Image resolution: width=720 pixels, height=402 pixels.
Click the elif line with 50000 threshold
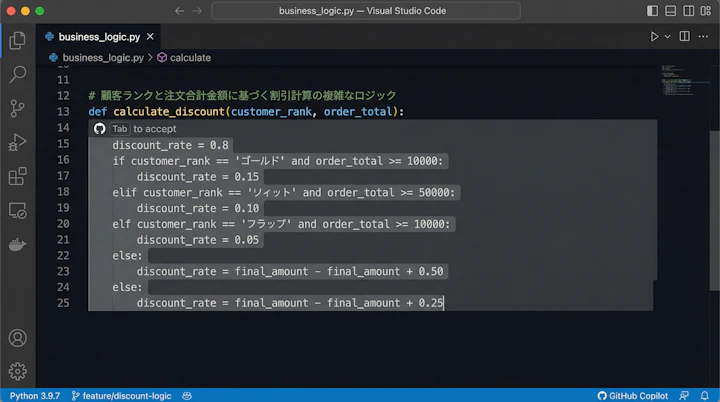click(283, 193)
